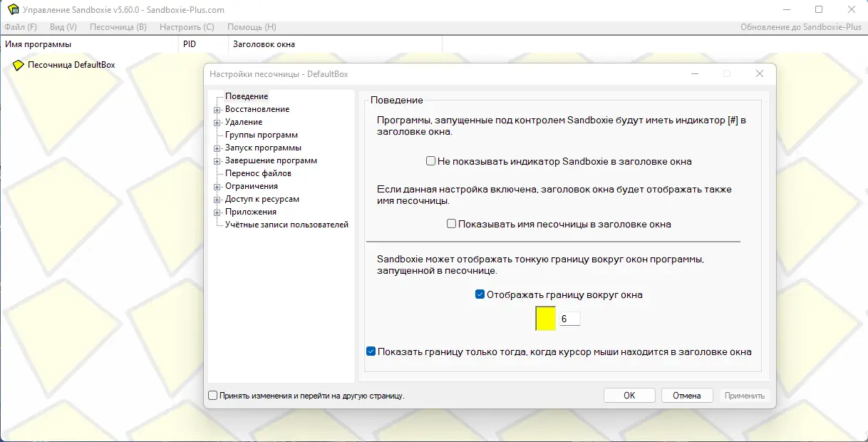Viewport: 868px width, 442px height.
Task: Open the Настроить (C) menu
Action: [187, 27]
